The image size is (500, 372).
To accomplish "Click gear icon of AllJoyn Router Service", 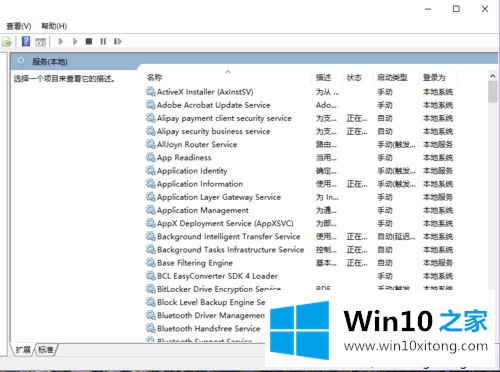I will pos(151,144).
